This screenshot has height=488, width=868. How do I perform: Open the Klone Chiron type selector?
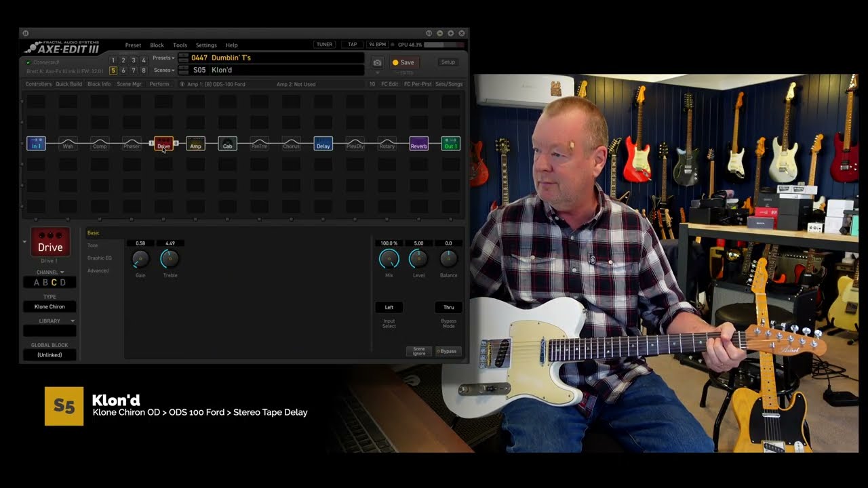click(50, 306)
